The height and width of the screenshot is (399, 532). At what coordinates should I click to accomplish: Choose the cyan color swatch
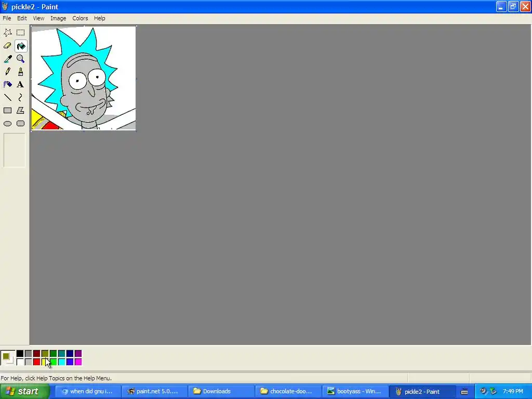coord(61,362)
